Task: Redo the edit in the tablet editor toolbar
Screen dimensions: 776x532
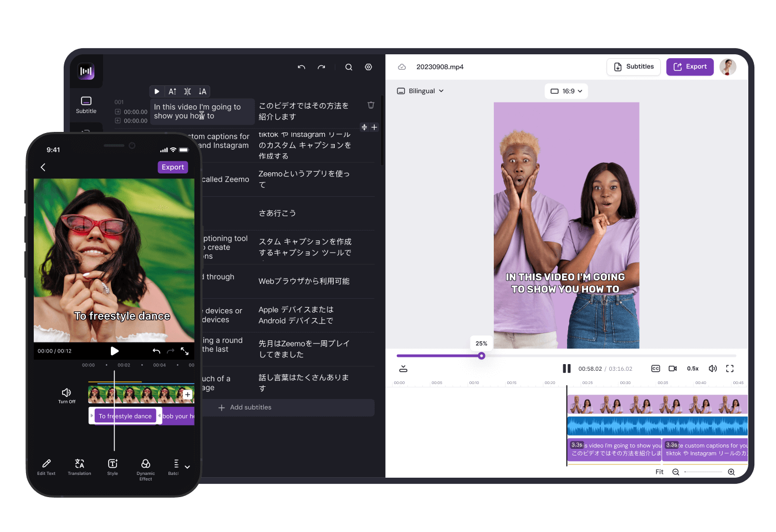Action: tap(321, 67)
